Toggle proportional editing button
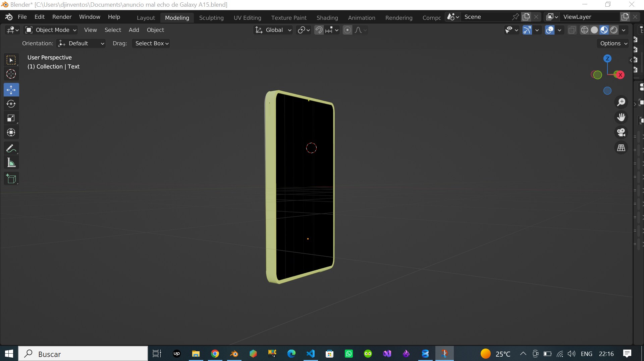This screenshot has height=361, width=644. (x=347, y=30)
